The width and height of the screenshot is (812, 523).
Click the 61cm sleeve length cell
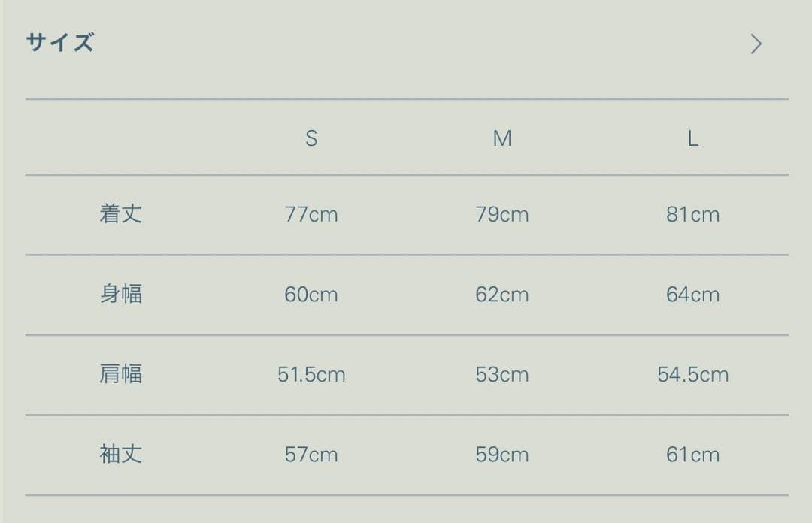click(x=693, y=455)
